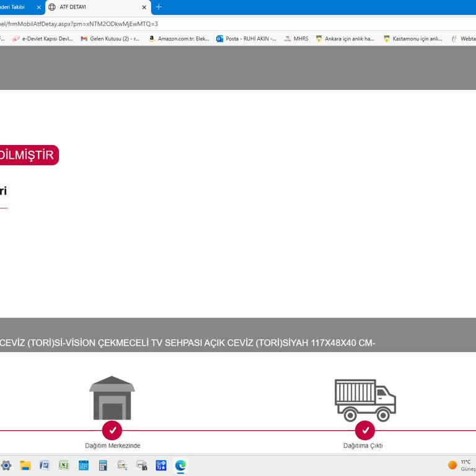Image resolution: width=476 pixels, height=476 pixels.
Task: Open the Posta - RUHİ AKIN Outlook bookmark
Action: [246, 38]
